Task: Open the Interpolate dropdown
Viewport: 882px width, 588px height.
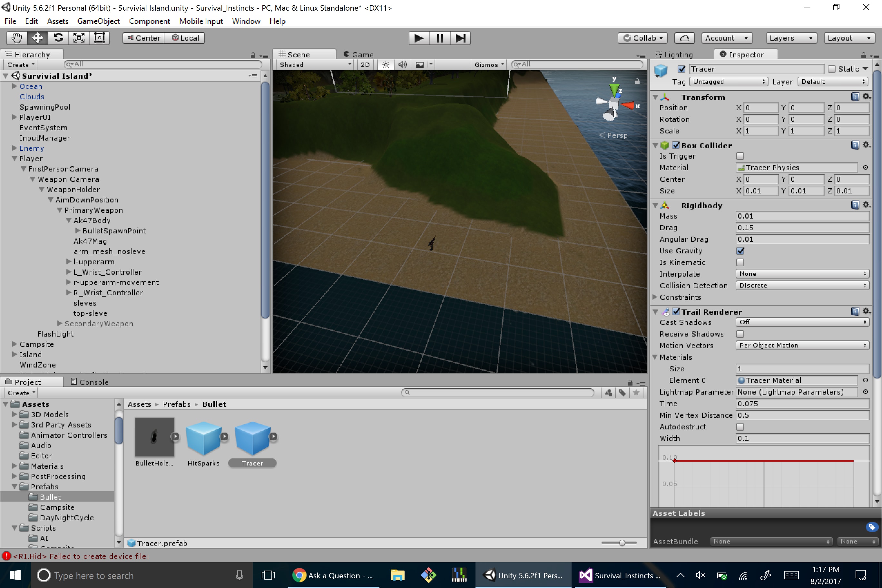Action: (x=802, y=274)
